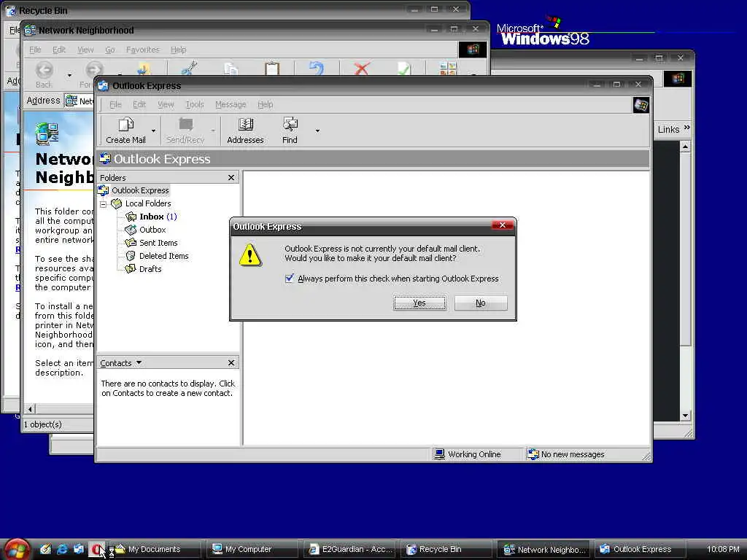
Task: Open the Back history dropdown in Network Neighborhood
Action: (x=69, y=75)
